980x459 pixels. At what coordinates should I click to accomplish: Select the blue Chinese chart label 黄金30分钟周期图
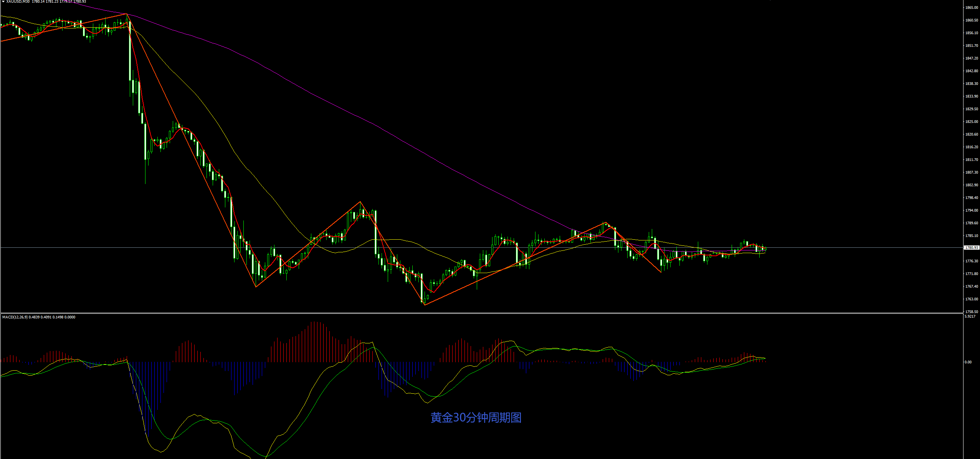point(476,418)
